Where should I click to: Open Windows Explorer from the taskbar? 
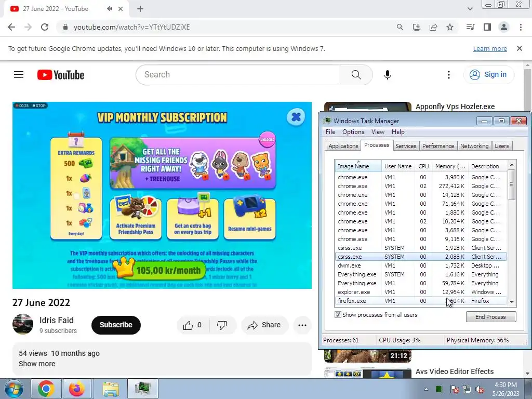tap(111, 389)
